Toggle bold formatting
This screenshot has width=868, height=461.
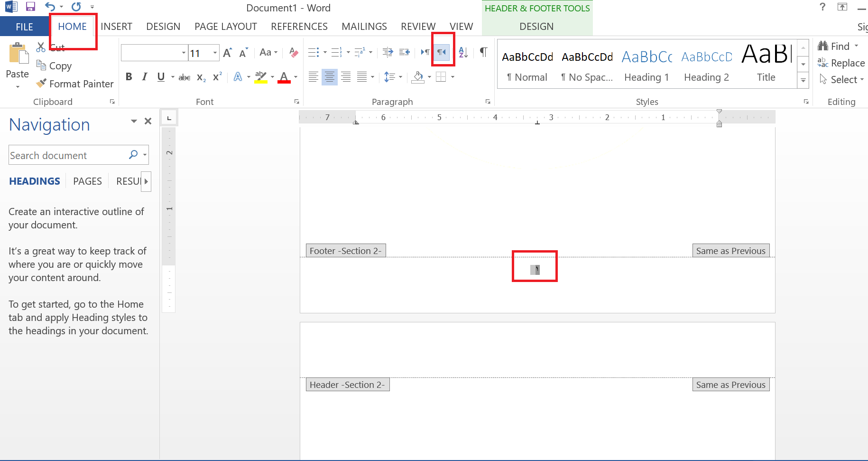[x=129, y=77]
